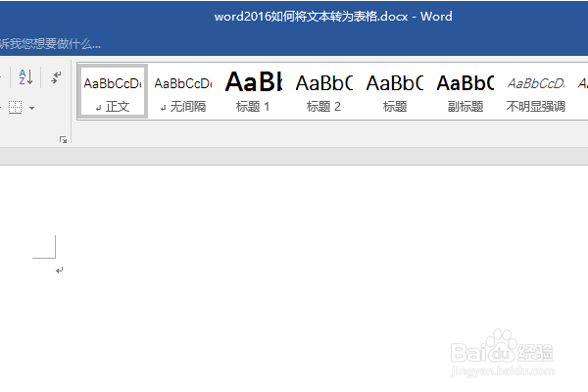
Task: Apply the 不明显强调 style
Action: (x=535, y=91)
